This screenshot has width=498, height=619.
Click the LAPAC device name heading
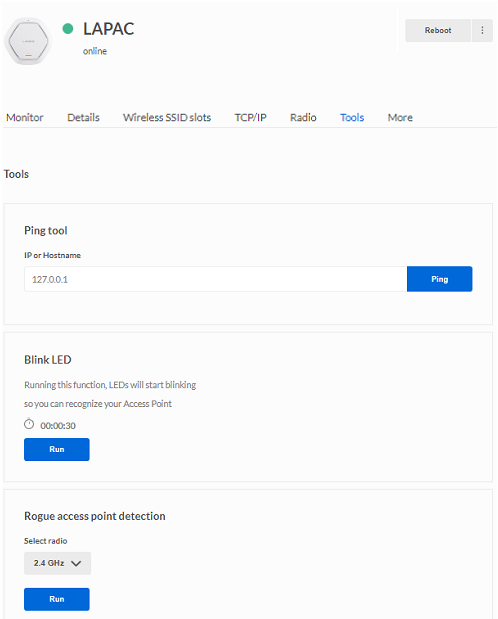109,29
